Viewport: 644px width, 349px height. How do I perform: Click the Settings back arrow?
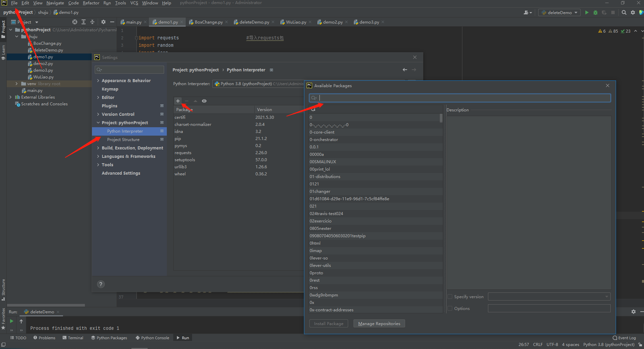point(405,70)
